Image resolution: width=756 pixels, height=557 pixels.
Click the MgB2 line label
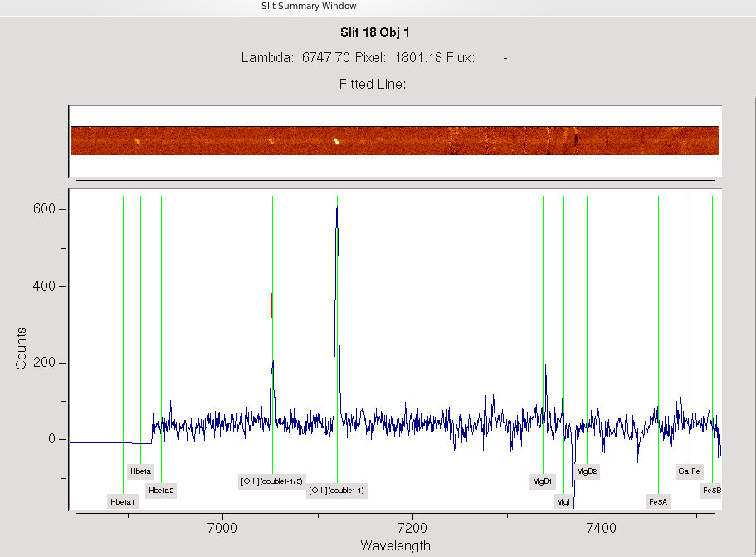pos(587,471)
